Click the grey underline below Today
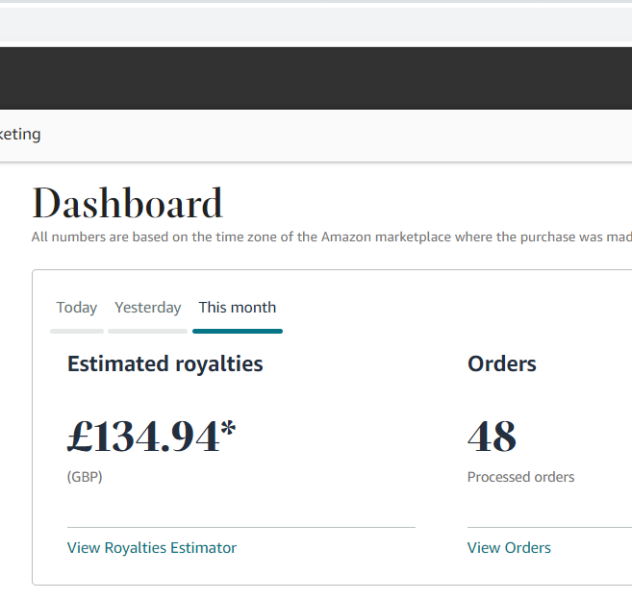The height and width of the screenshot is (600, 632). pyautogui.click(x=77, y=330)
